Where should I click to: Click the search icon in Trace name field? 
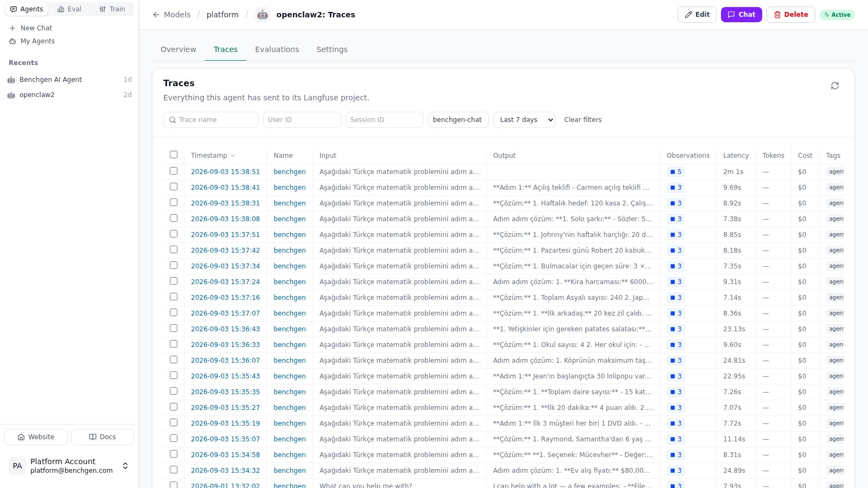(x=173, y=120)
